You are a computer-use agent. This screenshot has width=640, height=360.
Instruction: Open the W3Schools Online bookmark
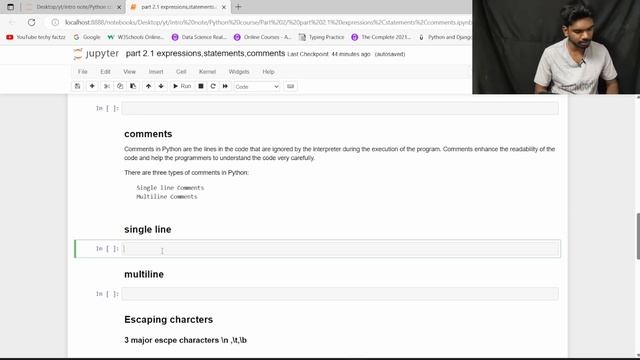pos(136,37)
